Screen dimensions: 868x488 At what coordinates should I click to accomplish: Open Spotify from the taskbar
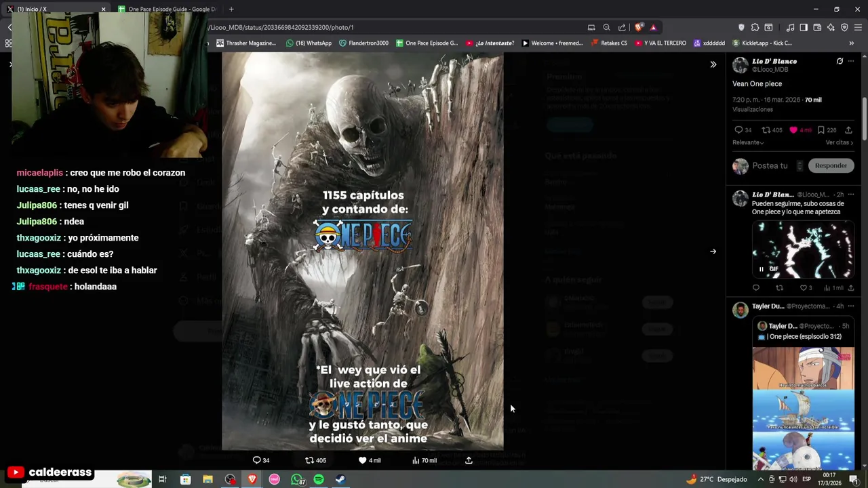pyautogui.click(x=319, y=479)
